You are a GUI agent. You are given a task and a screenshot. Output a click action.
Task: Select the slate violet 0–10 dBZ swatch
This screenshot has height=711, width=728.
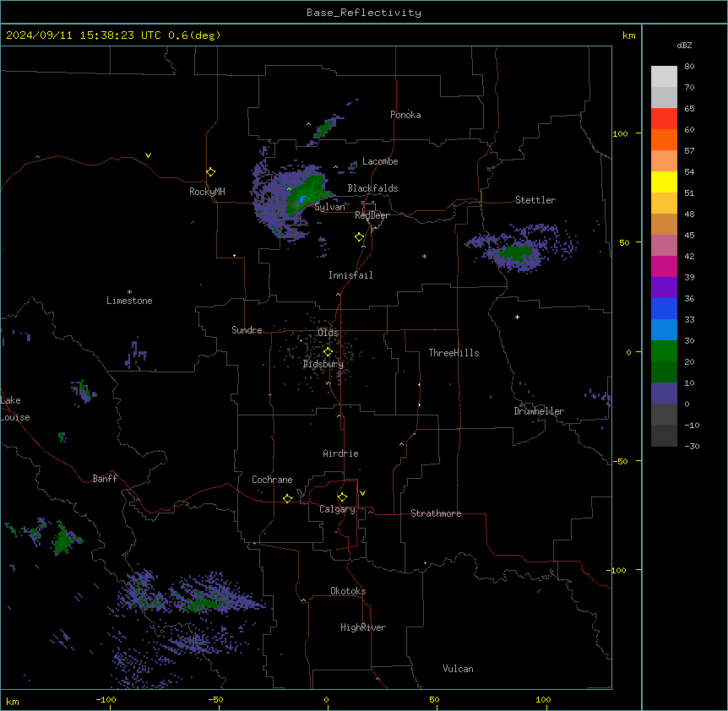point(664,393)
